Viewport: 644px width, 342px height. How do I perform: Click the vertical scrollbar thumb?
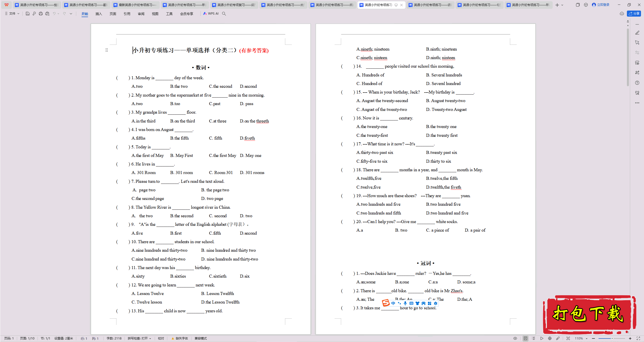(x=628, y=57)
